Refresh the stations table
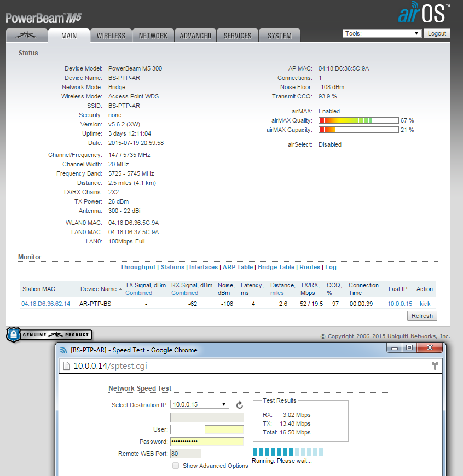This screenshot has width=463, height=476. pyautogui.click(x=422, y=316)
